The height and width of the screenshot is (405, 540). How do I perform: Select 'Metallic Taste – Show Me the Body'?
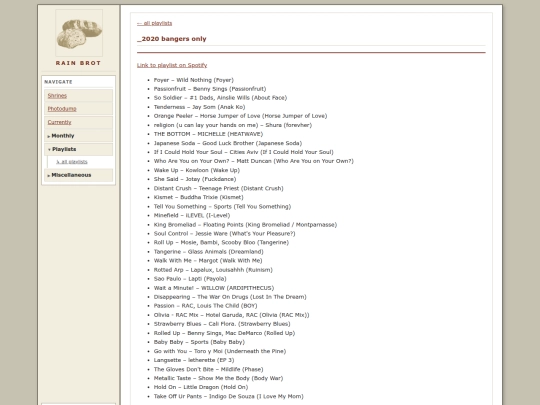pos(218,378)
